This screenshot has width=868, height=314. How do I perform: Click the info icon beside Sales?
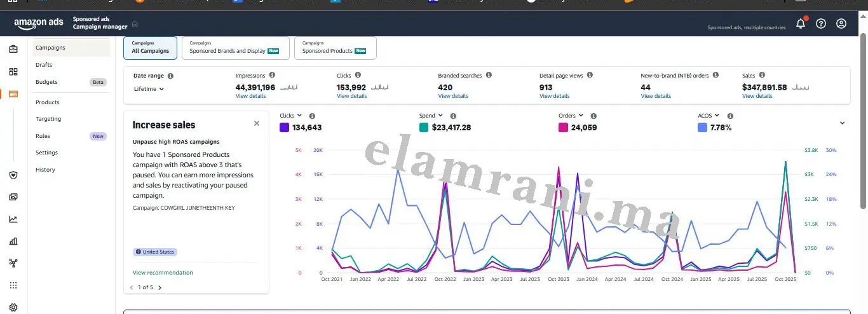click(762, 75)
